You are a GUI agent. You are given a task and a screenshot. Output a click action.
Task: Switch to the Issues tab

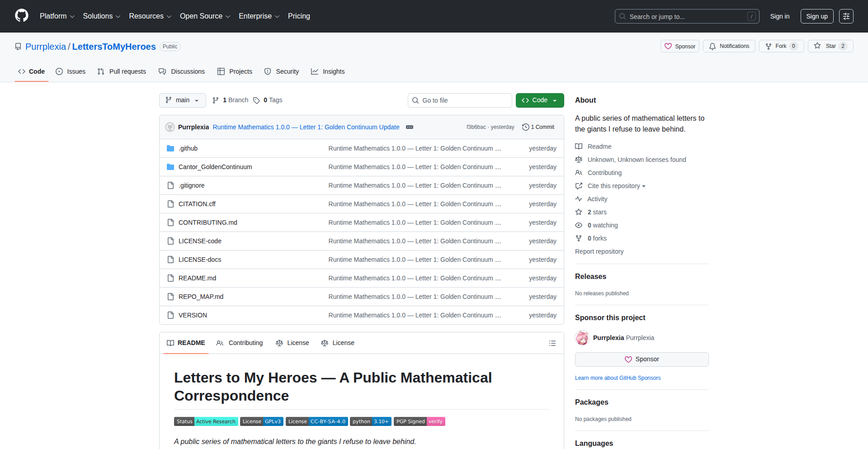[71, 71]
